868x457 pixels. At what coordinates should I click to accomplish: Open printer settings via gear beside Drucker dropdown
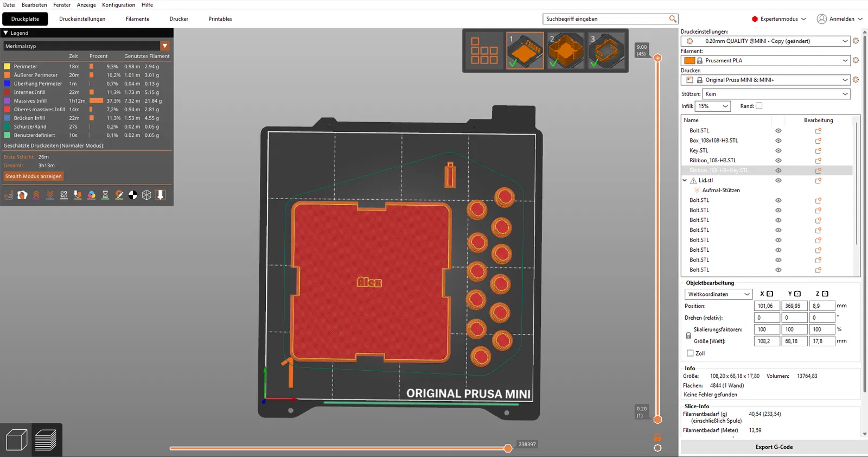pos(856,80)
